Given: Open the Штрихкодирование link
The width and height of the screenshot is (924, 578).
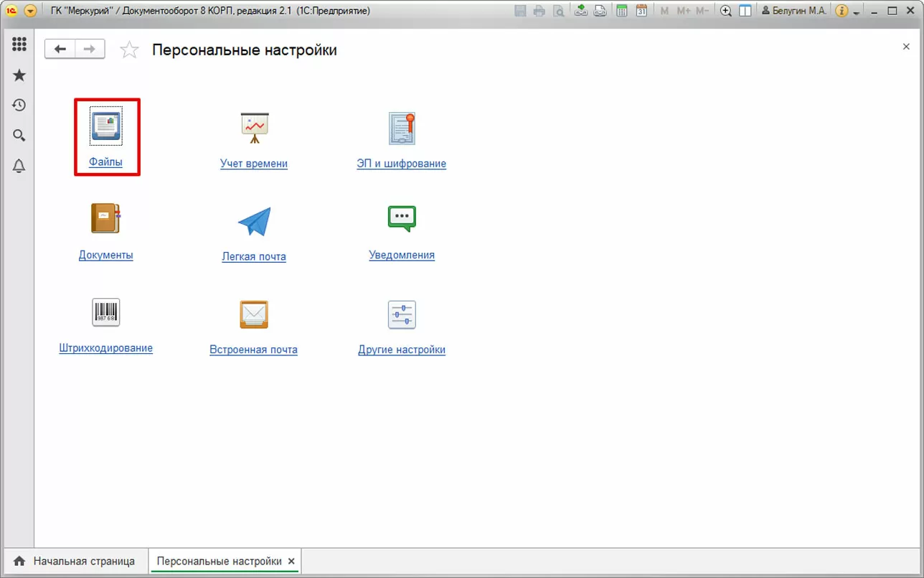Looking at the screenshot, I should click(x=106, y=348).
